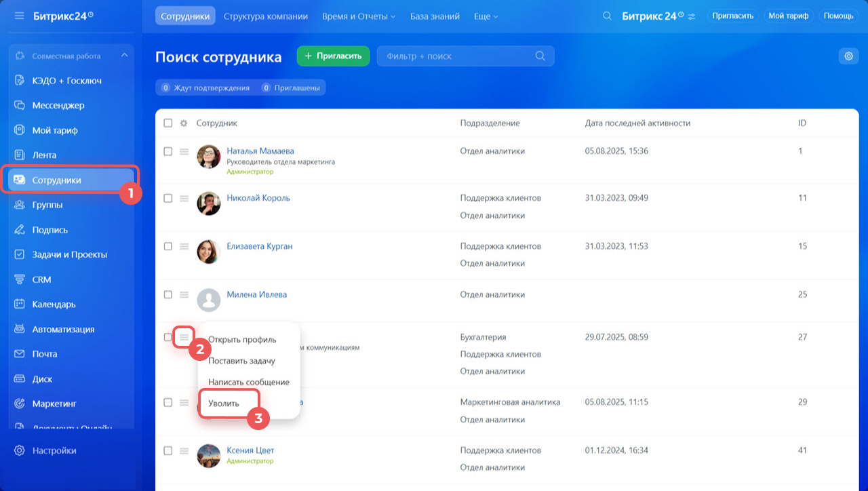Switch to the Сотрудники top tab

185,16
